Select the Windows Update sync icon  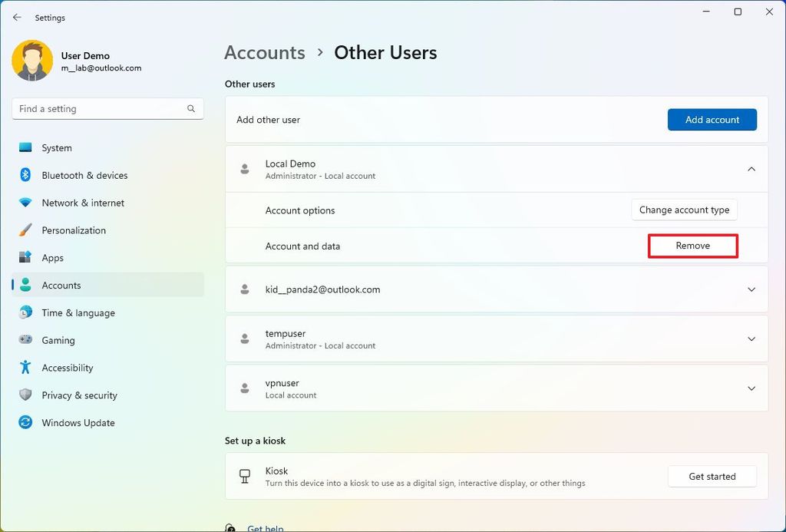pos(25,423)
